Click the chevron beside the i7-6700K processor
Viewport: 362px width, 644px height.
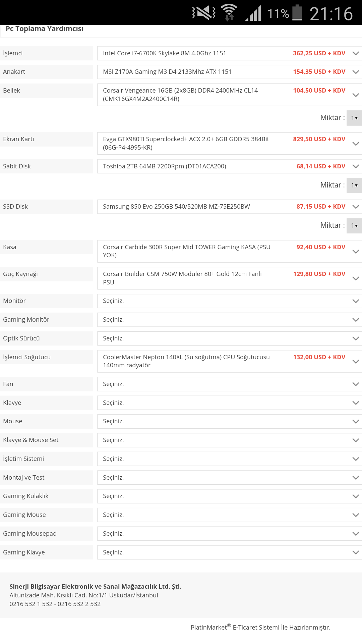pos(356,53)
